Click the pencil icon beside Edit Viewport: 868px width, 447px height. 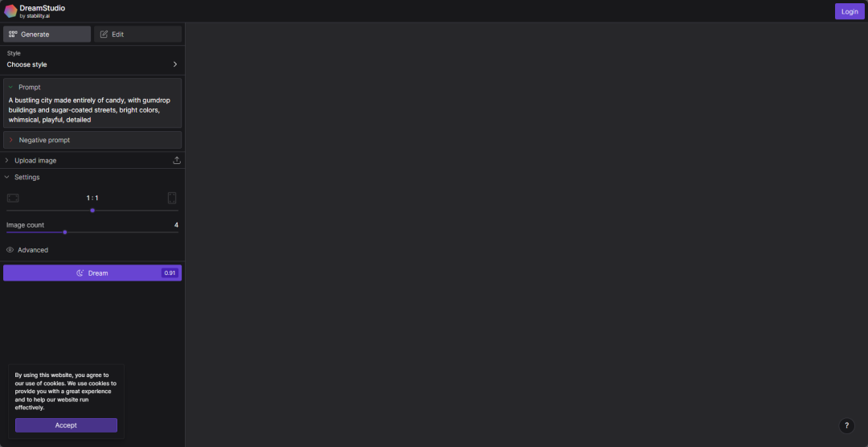(x=104, y=35)
